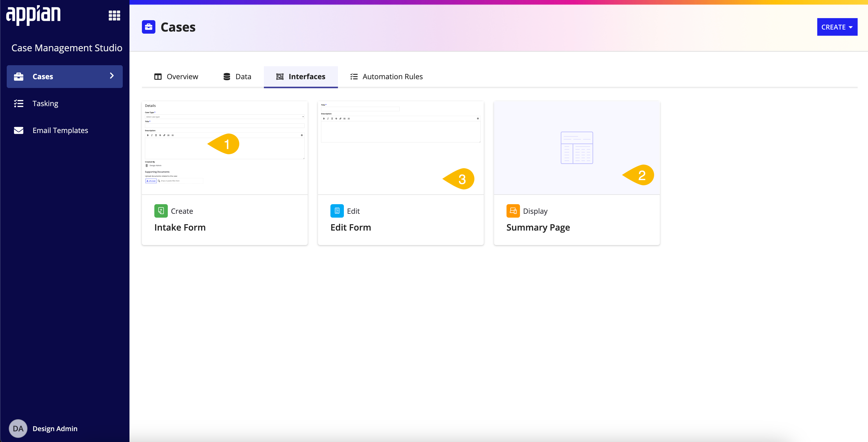Click the Automation Rules list icon
Viewport: 868px width, 442px height.
coord(354,77)
